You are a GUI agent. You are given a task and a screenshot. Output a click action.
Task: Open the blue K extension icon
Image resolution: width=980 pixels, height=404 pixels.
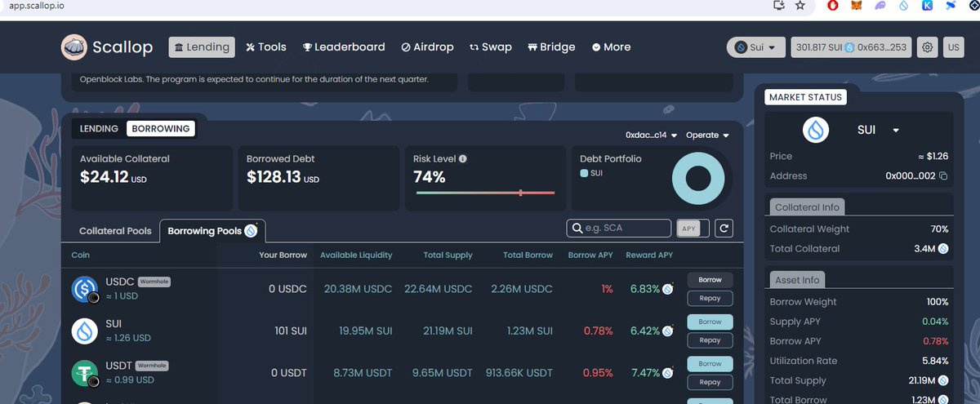click(x=928, y=6)
